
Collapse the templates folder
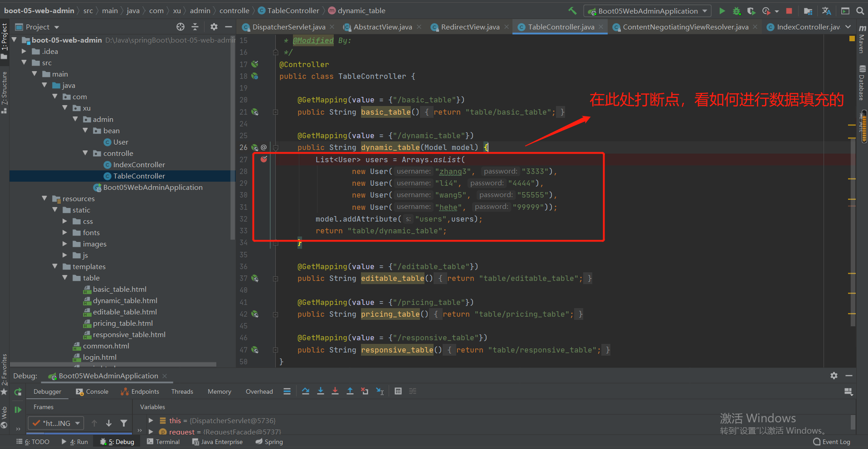(x=55, y=266)
